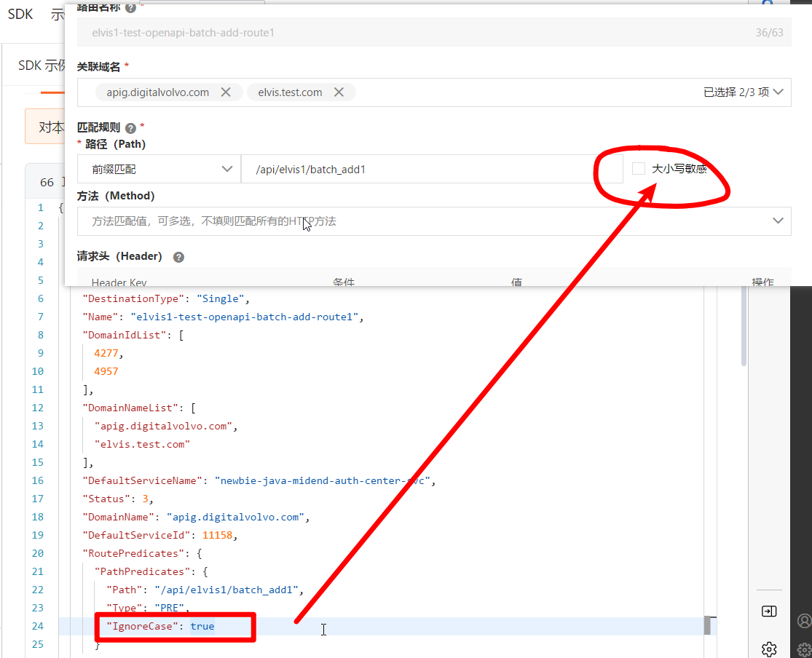Click the chevron arrow of the Method dropdown

(x=778, y=221)
